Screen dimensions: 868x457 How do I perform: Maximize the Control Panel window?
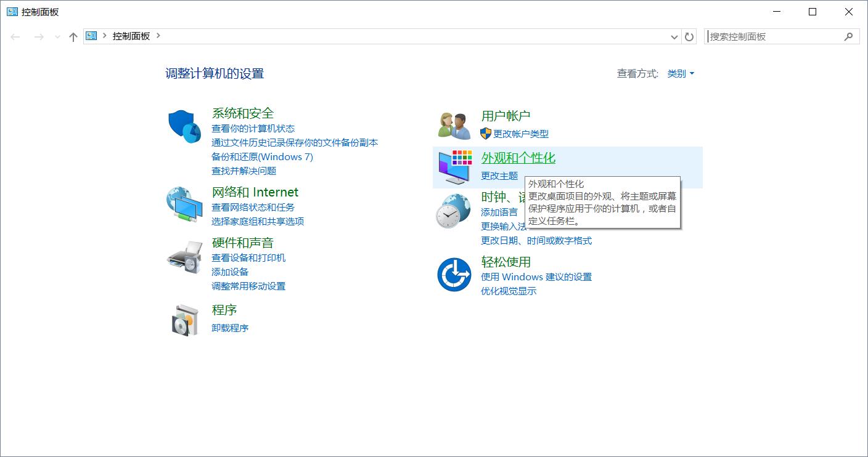pyautogui.click(x=813, y=12)
